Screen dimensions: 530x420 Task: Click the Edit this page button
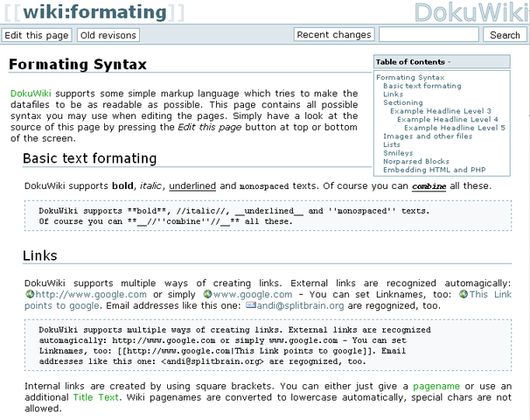(x=37, y=35)
